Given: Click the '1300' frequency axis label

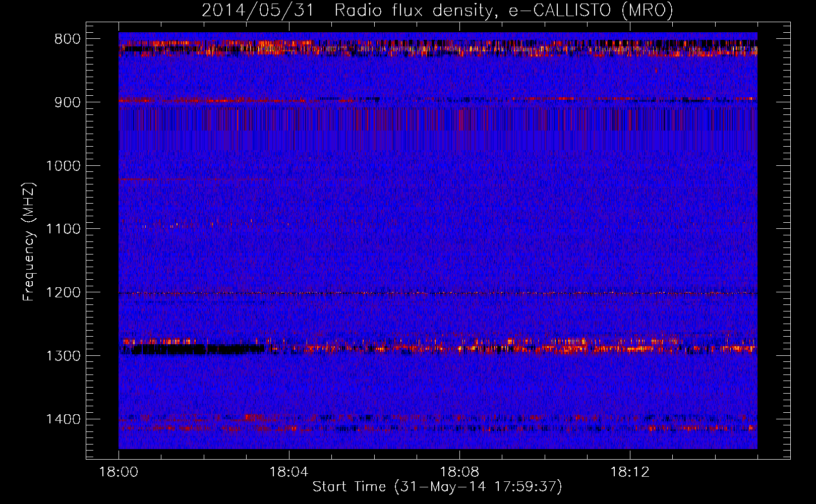Looking at the screenshot, I should 63,356.
